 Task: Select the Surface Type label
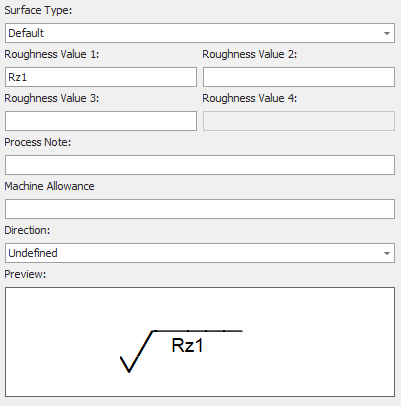click(38, 10)
